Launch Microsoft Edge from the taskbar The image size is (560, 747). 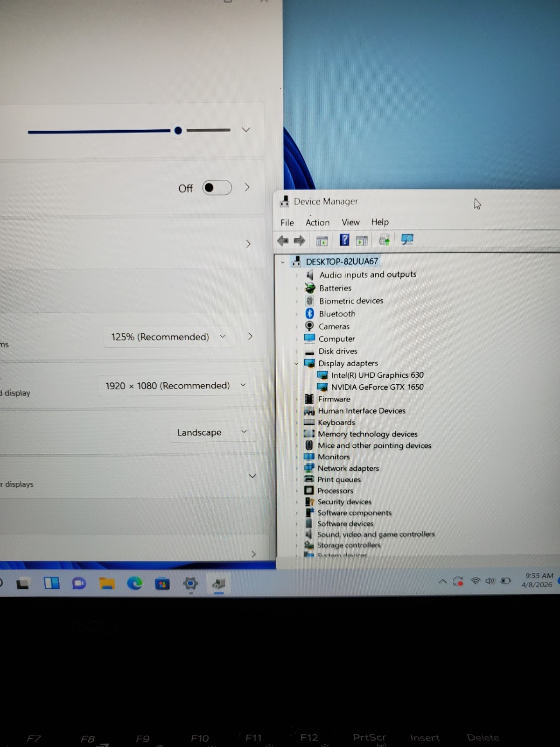135,583
